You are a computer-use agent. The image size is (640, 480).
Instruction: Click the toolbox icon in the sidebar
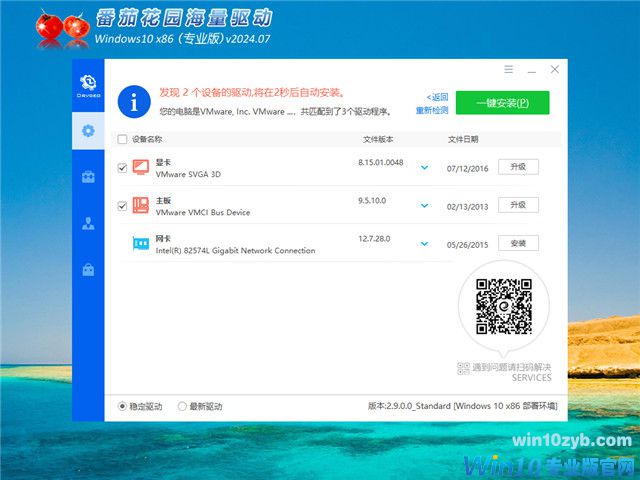point(88,177)
